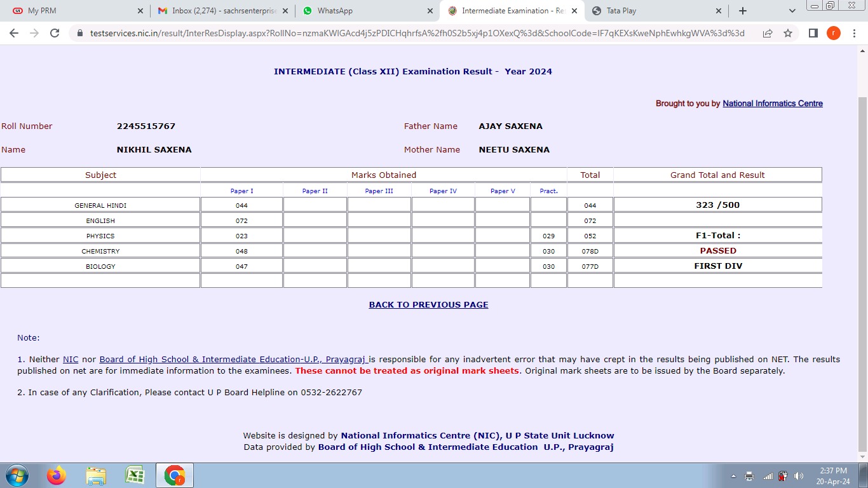Click Chemistry total 078D
This screenshot has width=868, height=488.
590,252
